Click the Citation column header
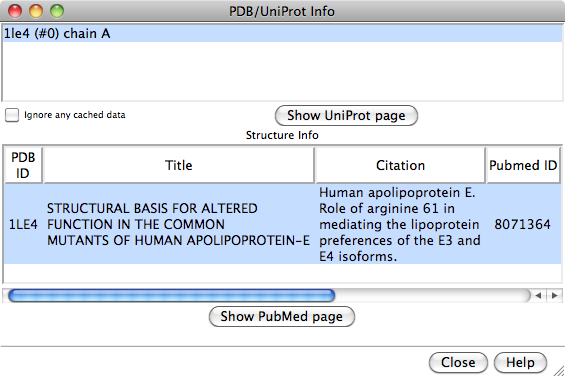 point(400,165)
